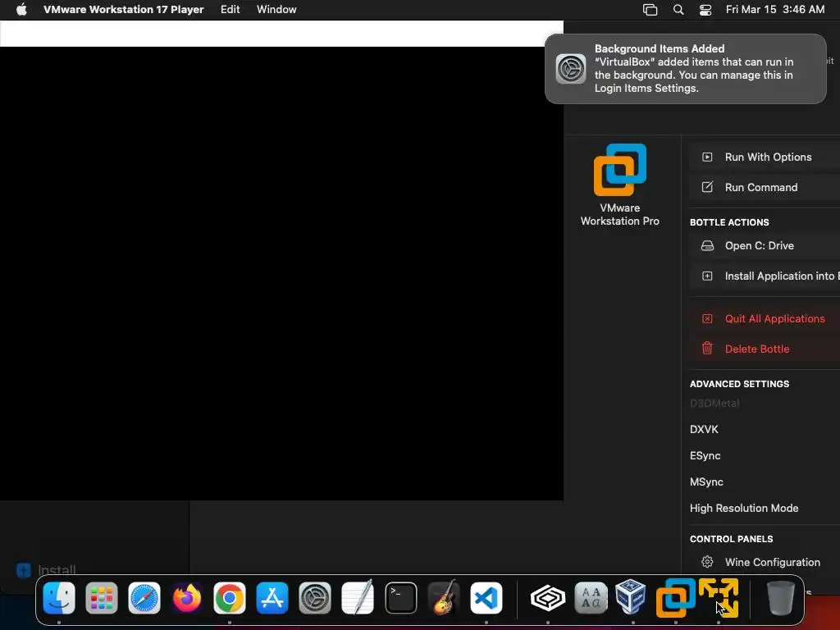
Task: Click Install Application into Bottle
Action: click(x=765, y=276)
